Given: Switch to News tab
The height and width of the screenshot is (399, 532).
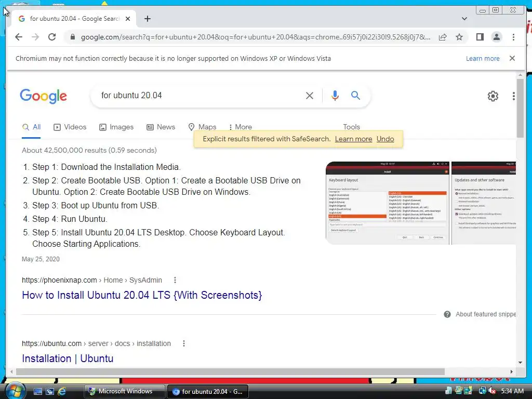Looking at the screenshot, I should [161, 127].
